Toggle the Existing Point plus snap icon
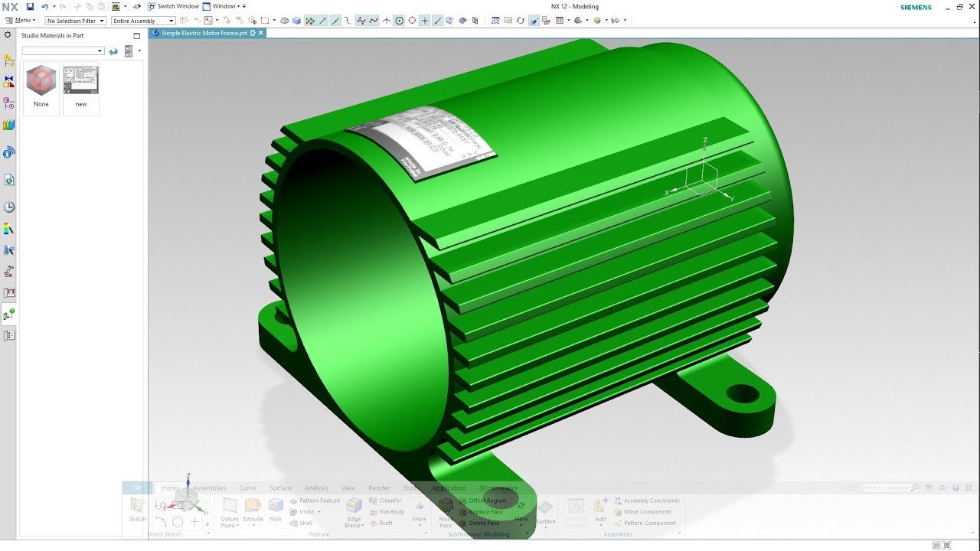Viewport: 980px width, 551px height. 425,21
